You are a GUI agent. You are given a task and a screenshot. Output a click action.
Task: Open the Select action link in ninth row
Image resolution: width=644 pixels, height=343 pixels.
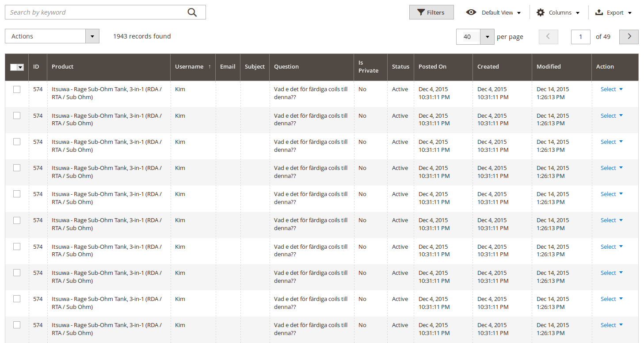point(611,299)
